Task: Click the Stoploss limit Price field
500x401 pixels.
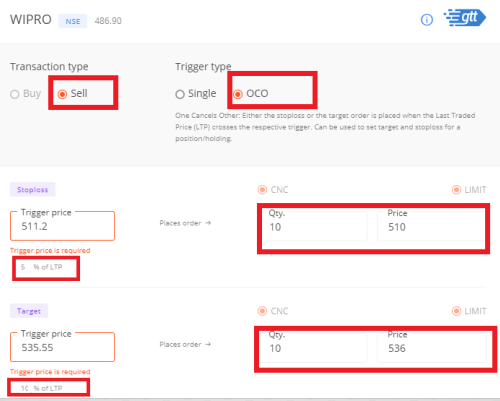Action: (431, 226)
